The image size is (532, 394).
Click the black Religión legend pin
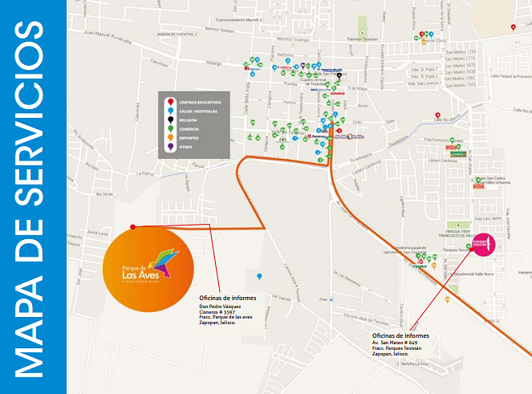[x=169, y=120]
